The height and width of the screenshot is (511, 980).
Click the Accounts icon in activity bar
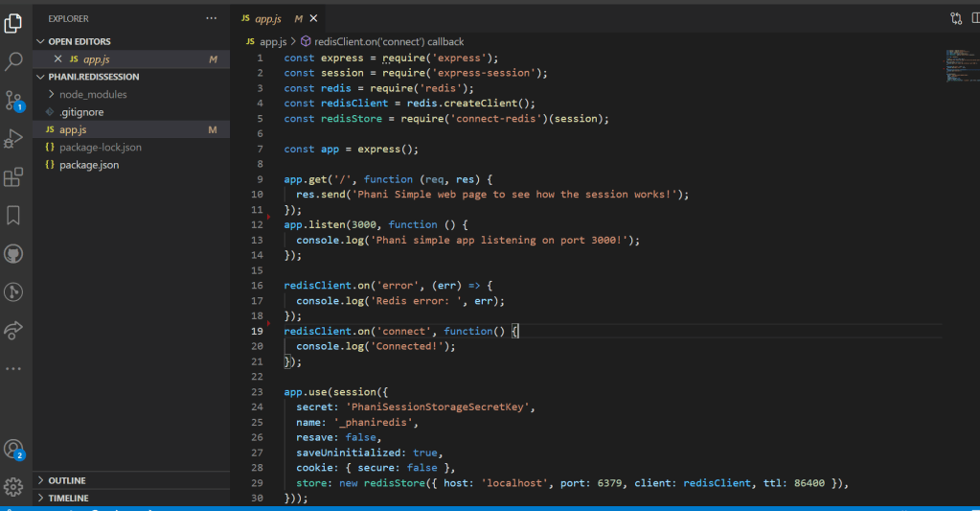point(14,449)
